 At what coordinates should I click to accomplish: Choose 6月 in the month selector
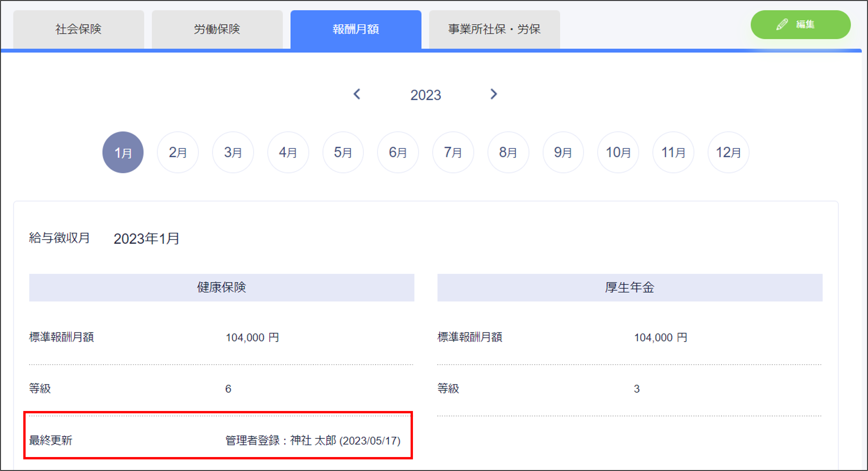[x=398, y=152]
